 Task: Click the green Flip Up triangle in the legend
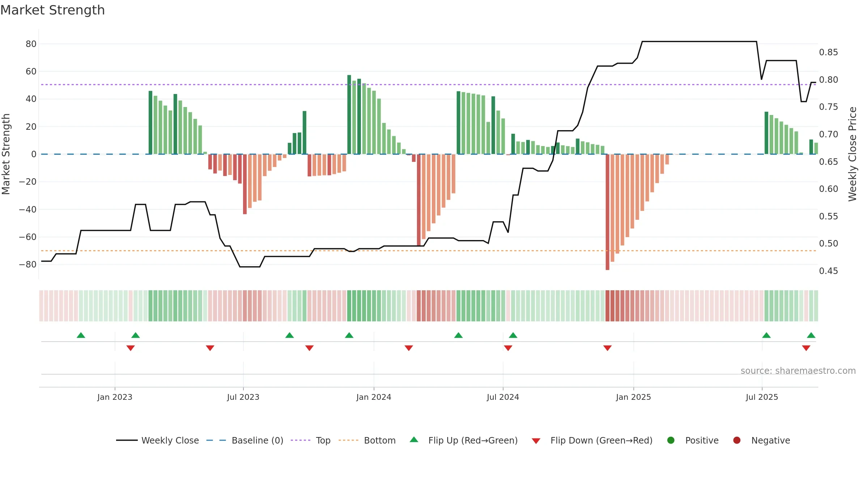point(414,440)
